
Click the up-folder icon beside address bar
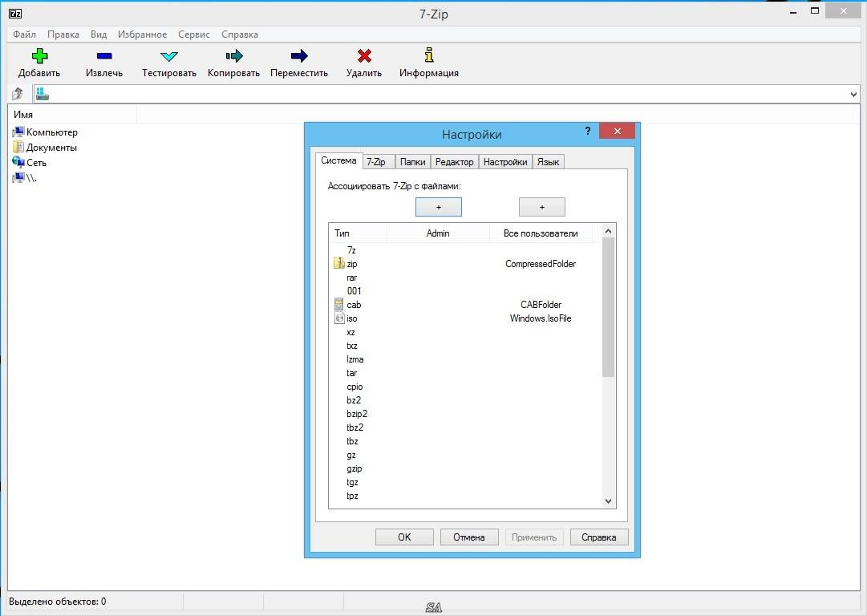tap(18, 94)
